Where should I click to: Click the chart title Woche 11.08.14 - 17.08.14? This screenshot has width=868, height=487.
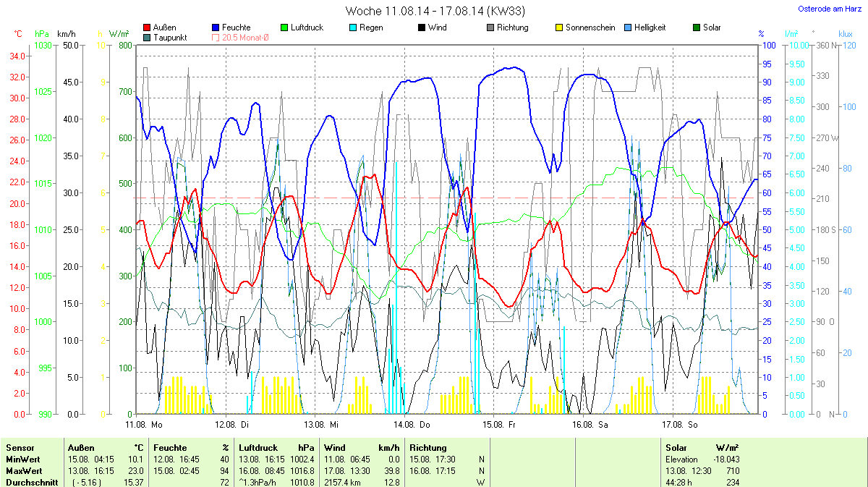click(435, 11)
